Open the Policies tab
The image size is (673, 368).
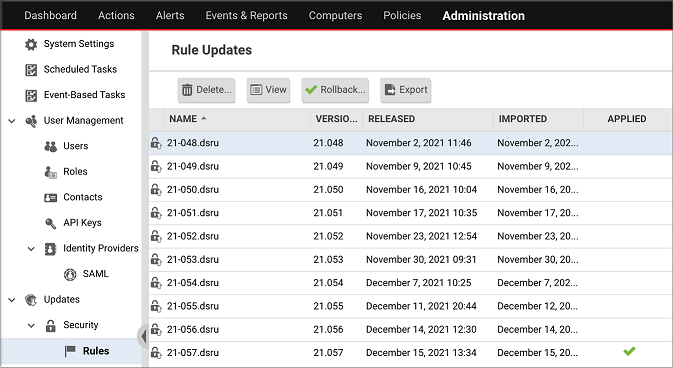[x=402, y=15]
